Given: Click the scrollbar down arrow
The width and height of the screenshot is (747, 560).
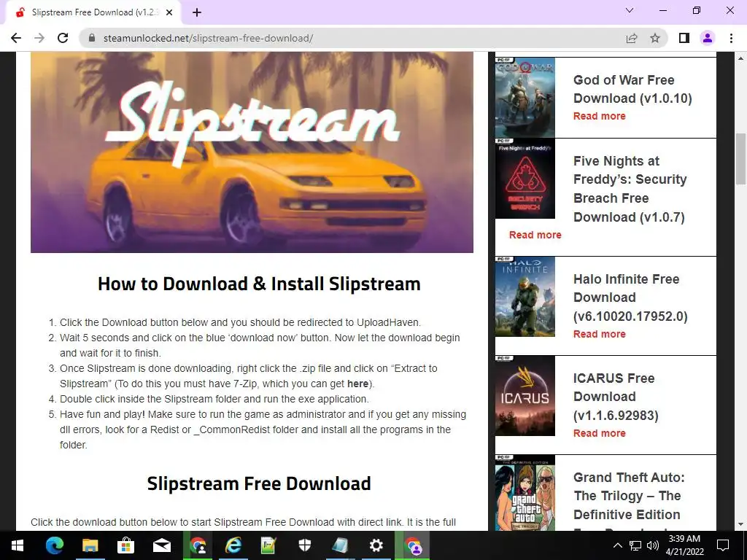Looking at the screenshot, I should [x=740, y=524].
